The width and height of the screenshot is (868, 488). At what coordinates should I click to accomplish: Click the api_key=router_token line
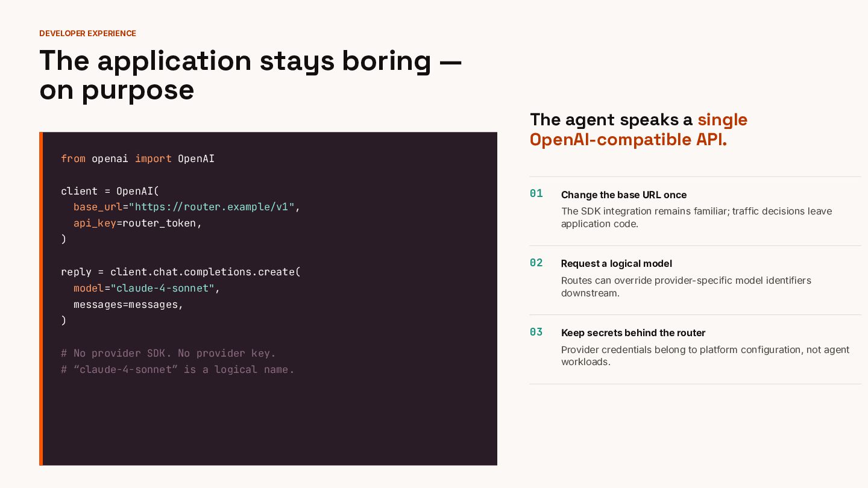[x=137, y=223]
